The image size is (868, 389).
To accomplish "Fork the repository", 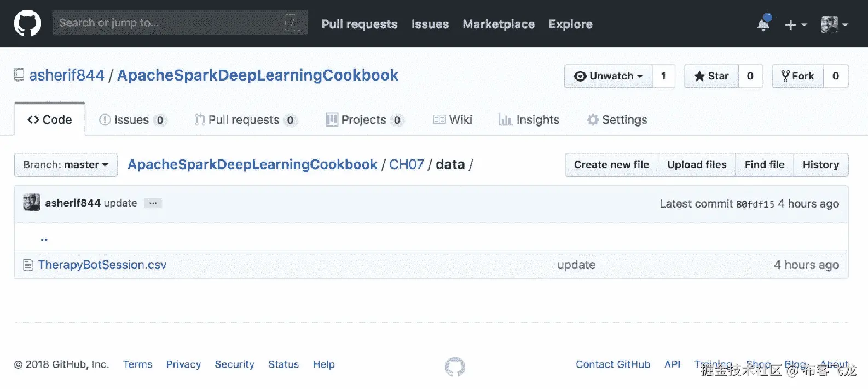I will click(798, 76).
